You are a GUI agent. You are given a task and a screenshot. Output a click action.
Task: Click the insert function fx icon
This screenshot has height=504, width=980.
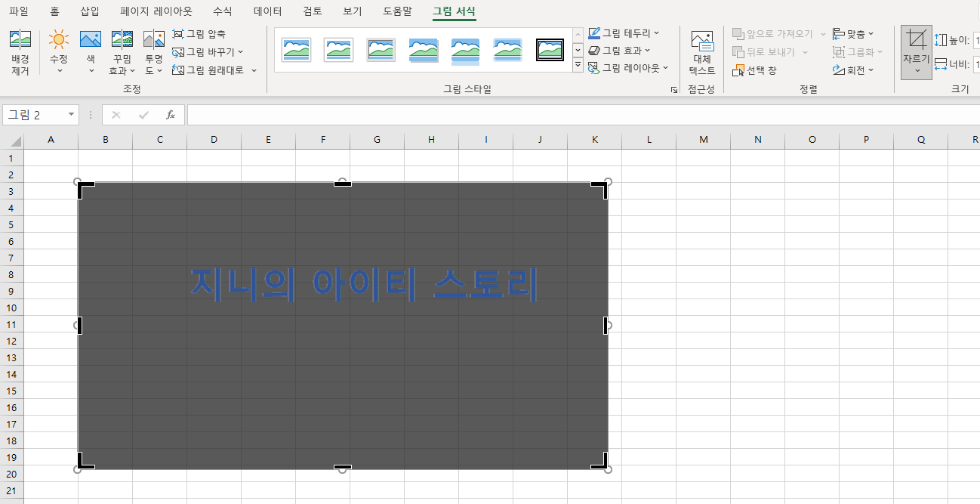pyautogui.click(x=171, y=115)
